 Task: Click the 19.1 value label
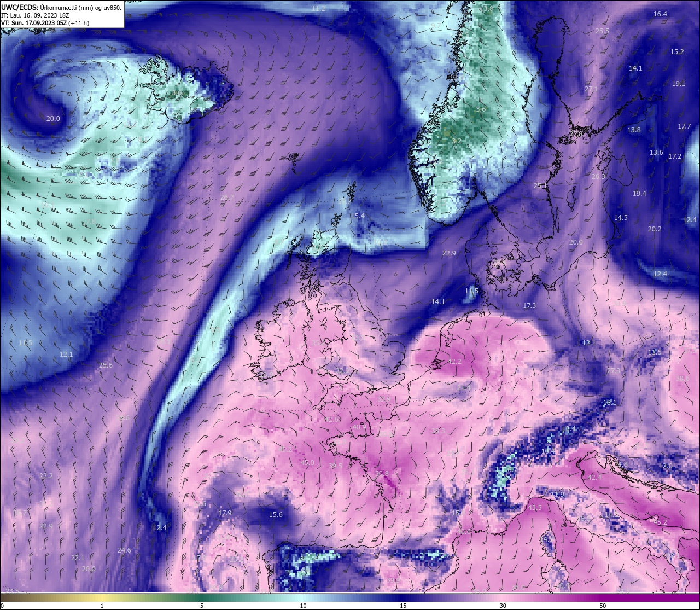point(679,84)
